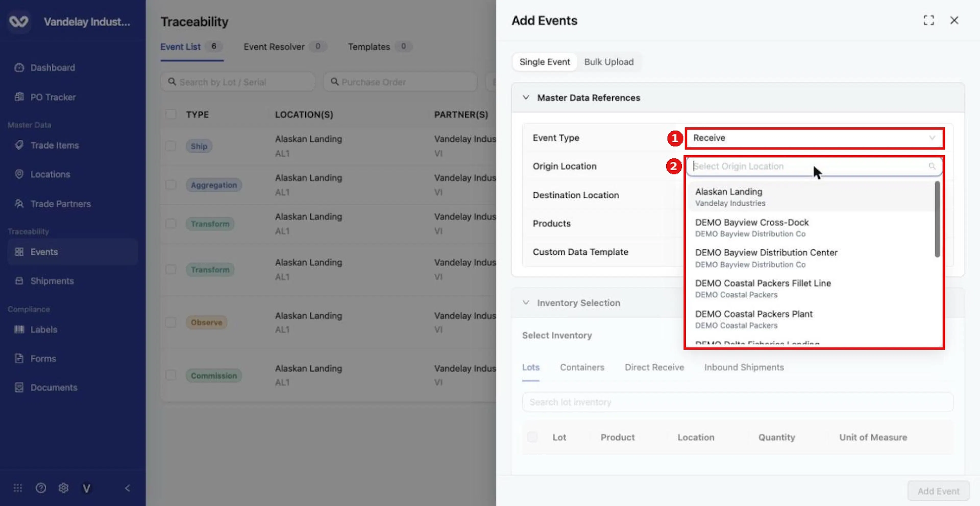Switch to the Bulk Upload tab
The image size is (980, 506).
point(609,62)
